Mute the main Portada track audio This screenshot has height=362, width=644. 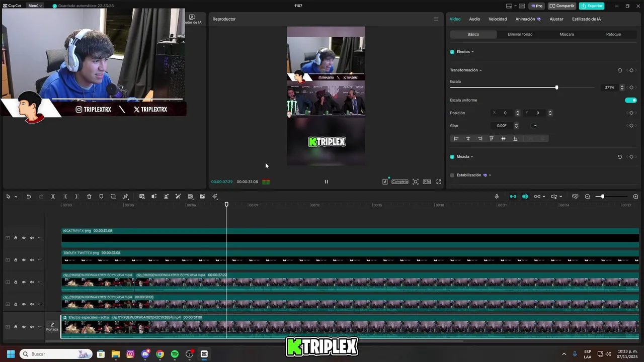point(32,327)
